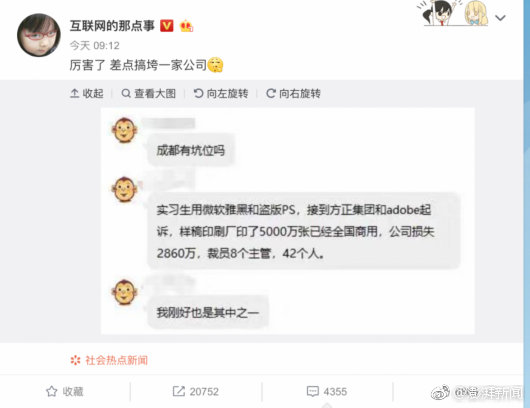530x408 pixels.
Task: Click the expanded chat screenshot image
Action: click(288, 221)
